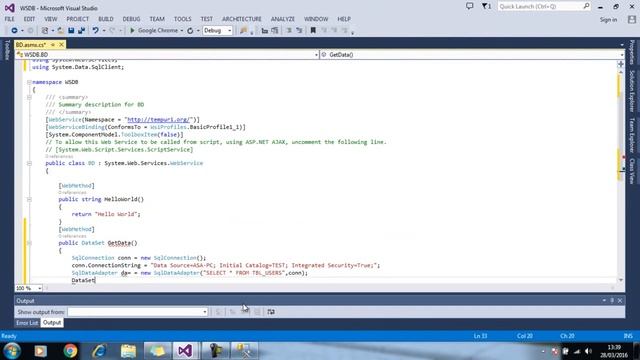Viewport: 640px width, 360px height.
Task: Click the Refresh browser icon
Action: pyautogui.click(x=190, y=31)
